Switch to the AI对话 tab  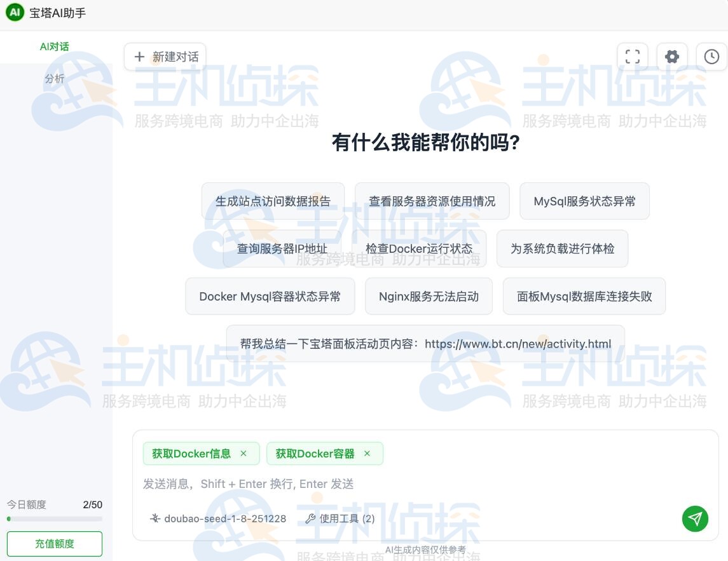point(54,46)
